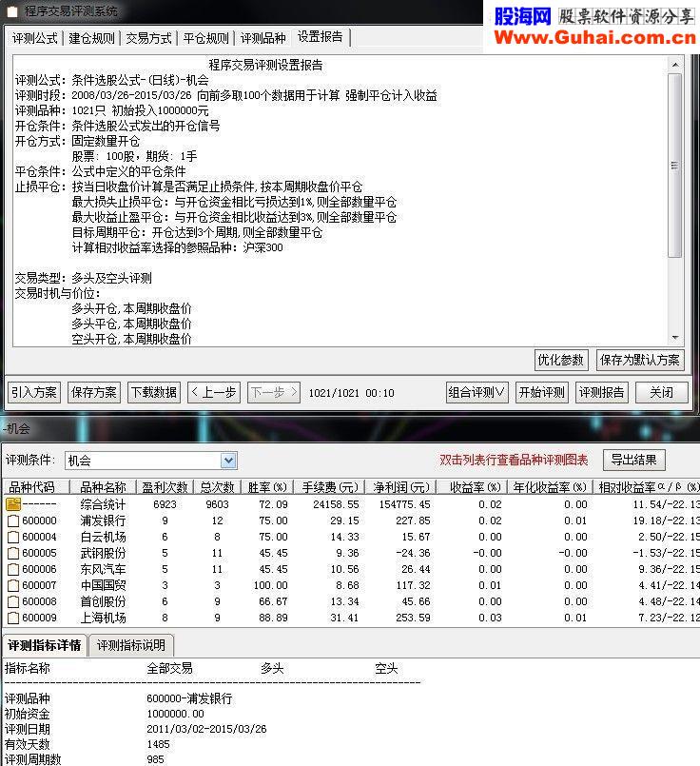Select the 东风汽车 name cell
The width and height of the screenshot is (700, 766).
pyautogui.click(x=103, y=569)
